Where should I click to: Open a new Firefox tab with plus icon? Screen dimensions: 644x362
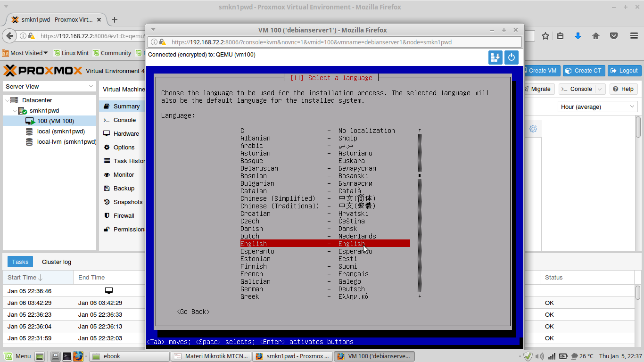tap(115, 20)
